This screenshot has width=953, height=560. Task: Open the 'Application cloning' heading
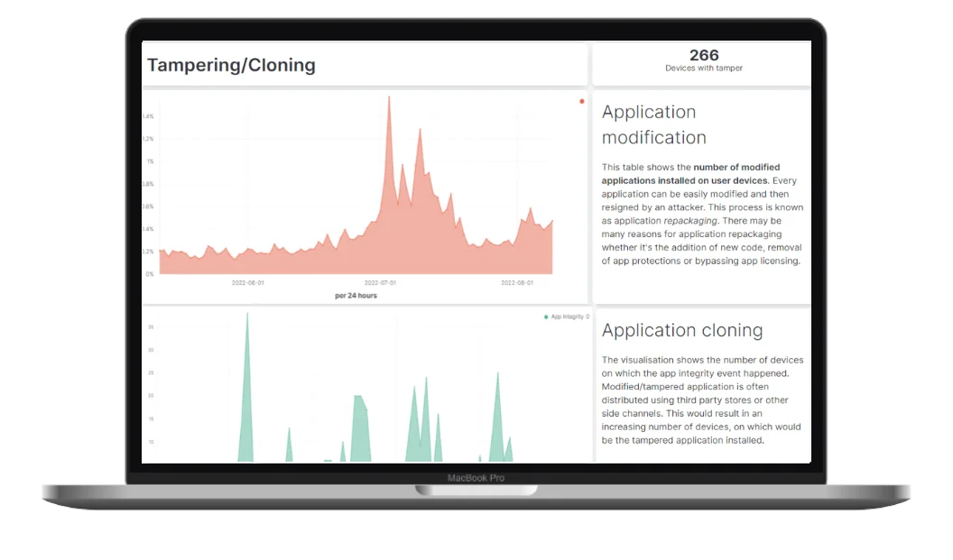[682, 330]
